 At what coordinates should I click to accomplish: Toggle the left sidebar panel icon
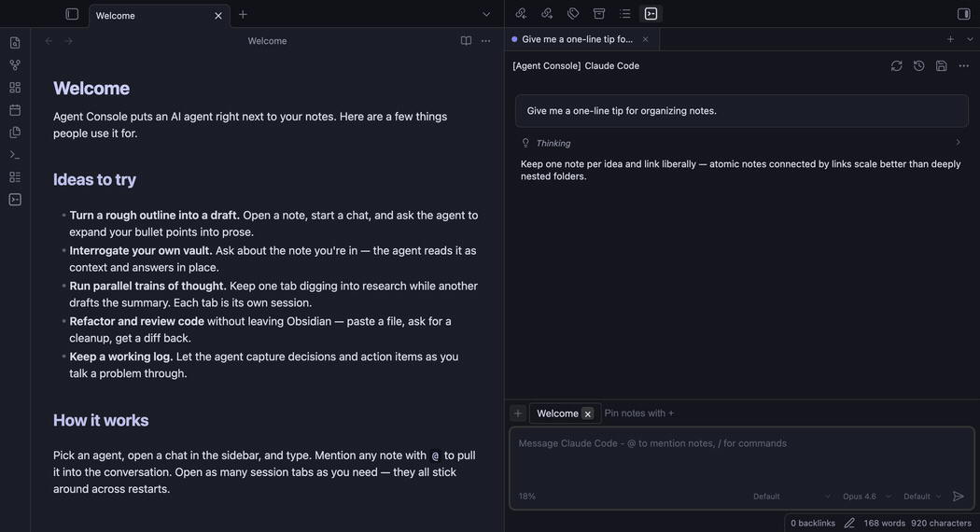72,14
